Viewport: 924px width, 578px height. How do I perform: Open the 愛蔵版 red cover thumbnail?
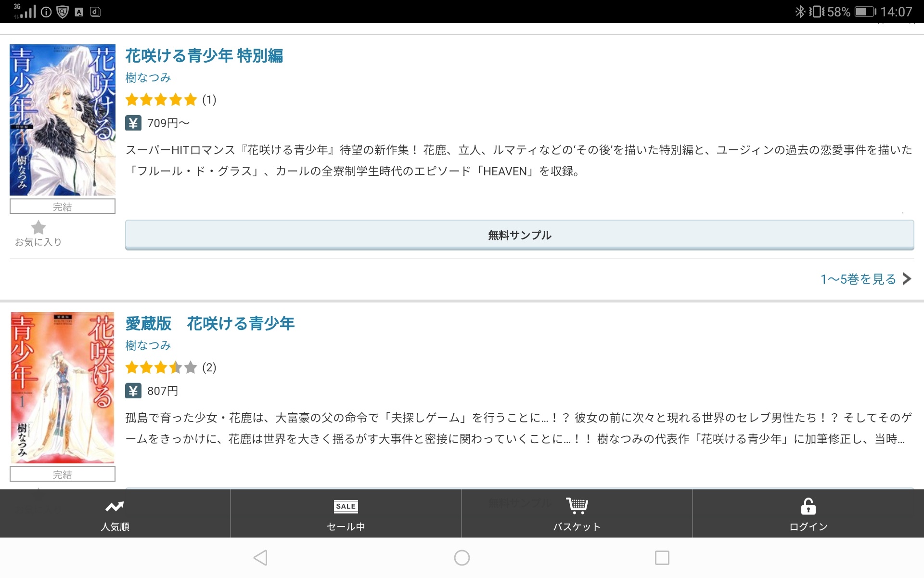point(63,388)
